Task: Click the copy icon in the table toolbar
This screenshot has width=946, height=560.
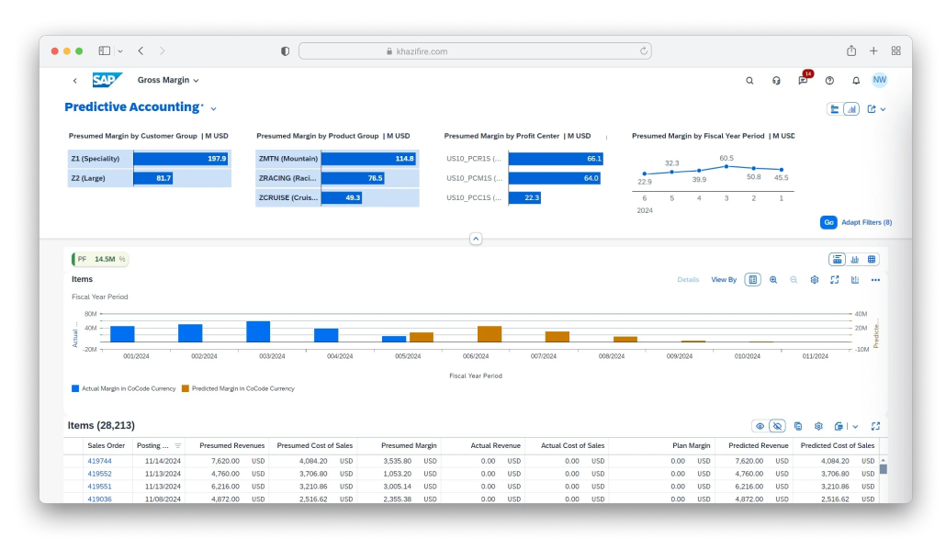Action: [798, 426]
